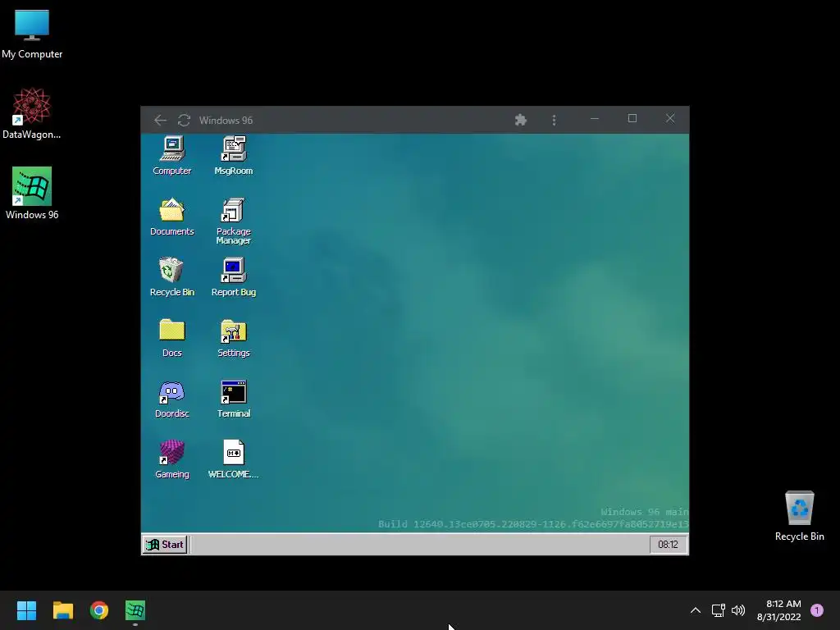The width and height of the screenshot is (840, 630).
Task: Open the notification badge
Action: click(817, 610)
